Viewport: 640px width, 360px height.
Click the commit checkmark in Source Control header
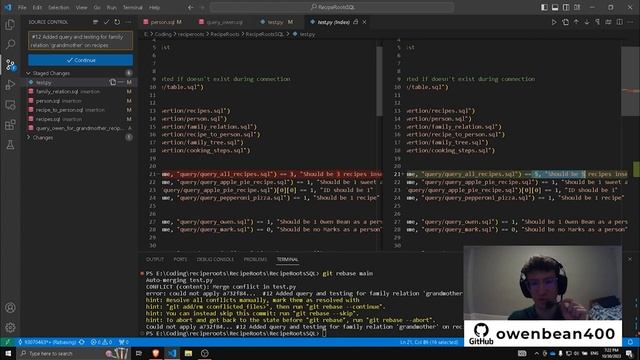coord(107,22)
